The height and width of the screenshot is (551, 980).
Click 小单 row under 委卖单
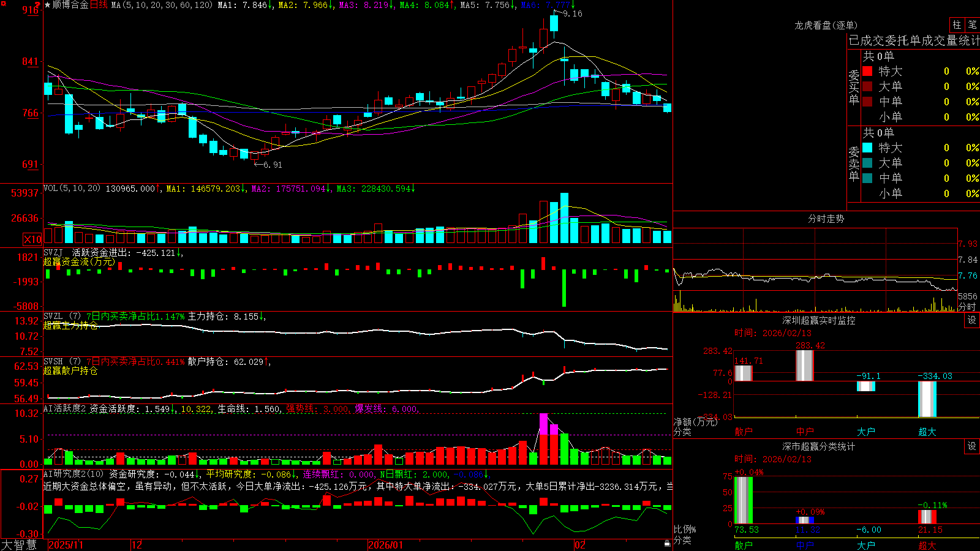[921, 193]
